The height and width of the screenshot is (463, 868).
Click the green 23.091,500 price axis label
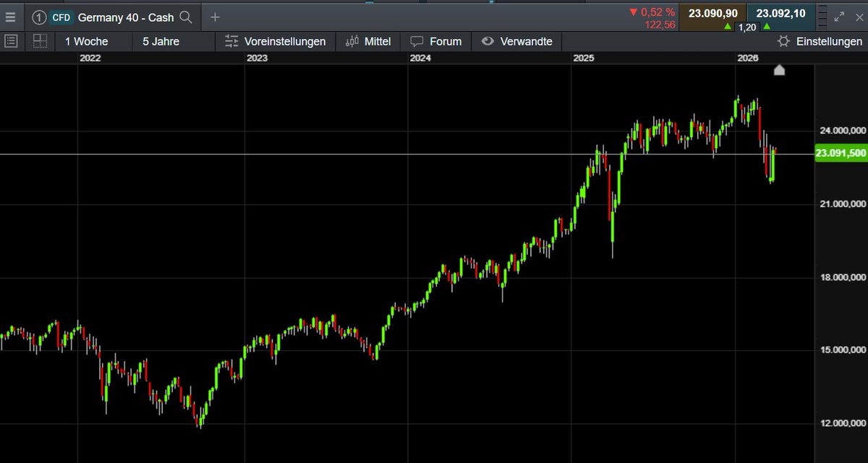point(840,153)
